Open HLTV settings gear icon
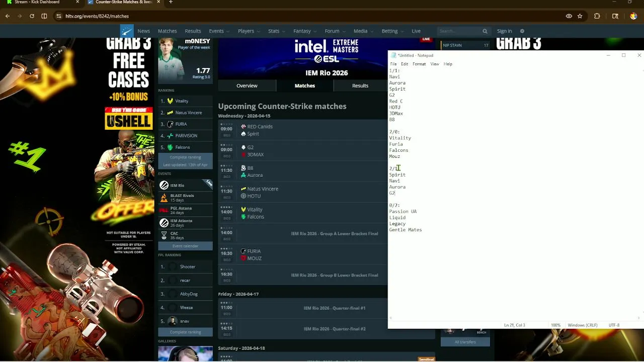Screen dimensions: 644x362 point(522,31)
